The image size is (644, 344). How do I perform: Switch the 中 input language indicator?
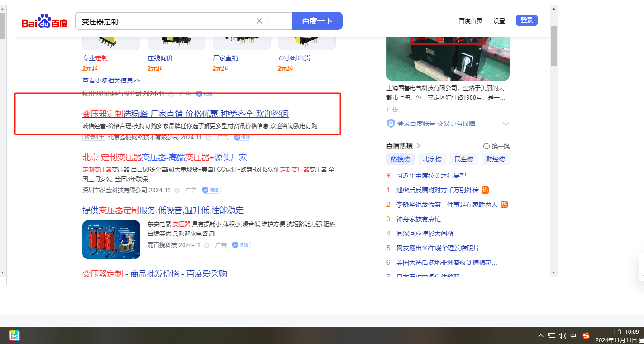tap(573, 336)
